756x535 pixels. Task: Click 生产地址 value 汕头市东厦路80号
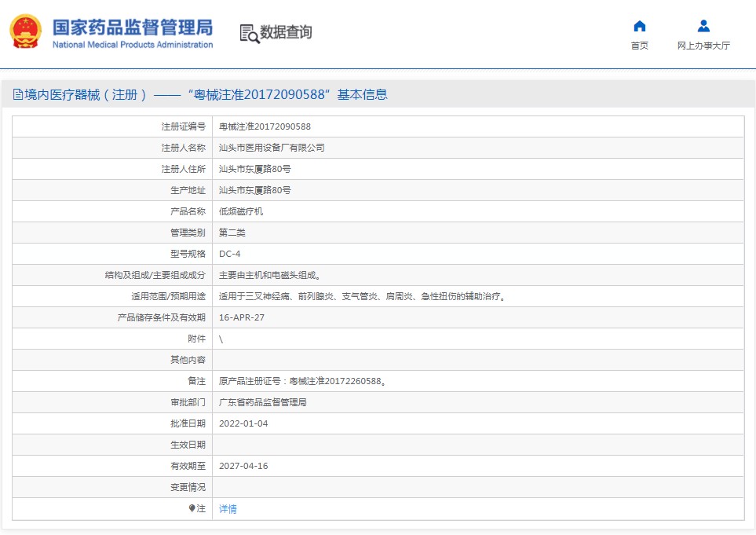point(254,190)
